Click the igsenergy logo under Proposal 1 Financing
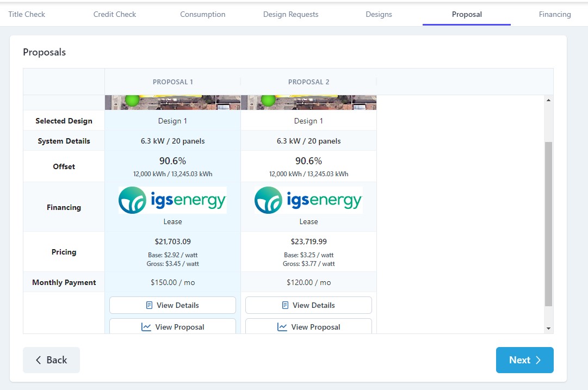The height and width of the screenshot is (390, 588). click(x=172, y=200)
